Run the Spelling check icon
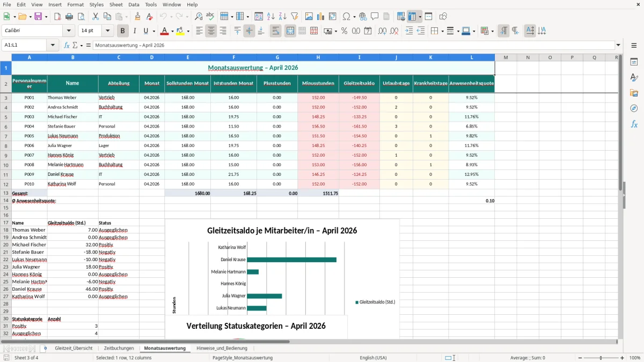 [x=210, y=17]
